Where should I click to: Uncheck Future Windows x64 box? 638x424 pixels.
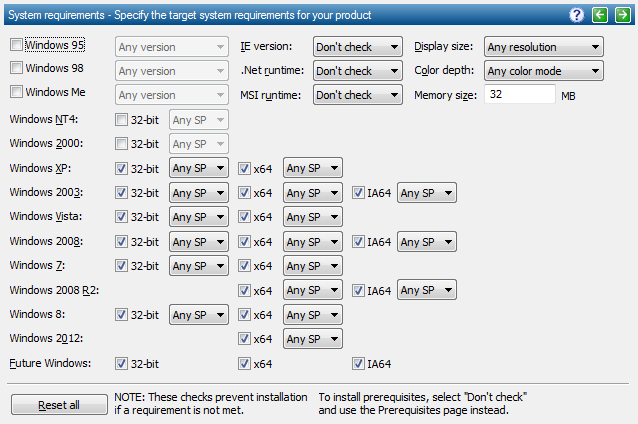(244, 363)
